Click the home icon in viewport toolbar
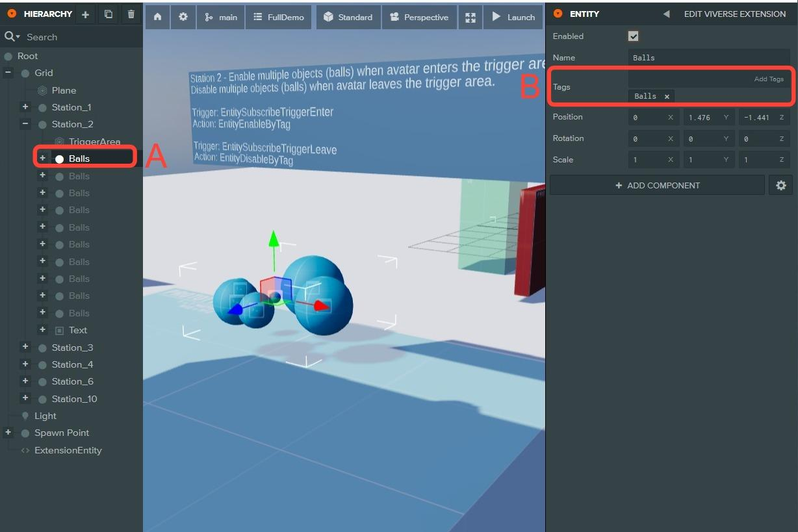This screenshot has width=798, height=532. [x=157, y=18]
